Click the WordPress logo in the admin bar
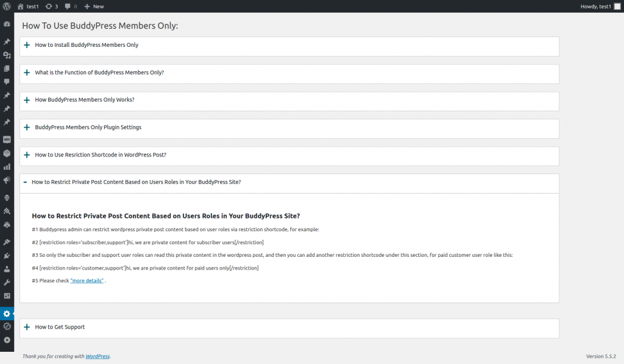This screenshot has width=624, height=364. (x=7, y=6)
